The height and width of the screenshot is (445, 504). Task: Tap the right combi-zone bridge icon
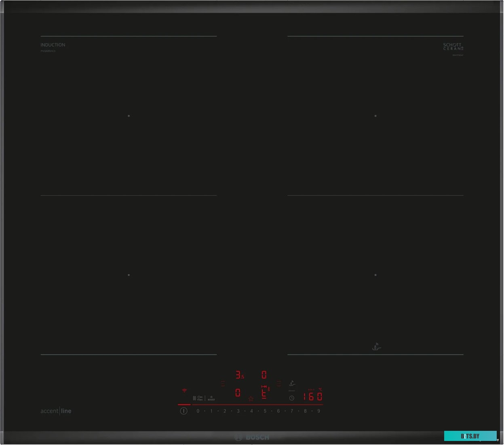[x=279, y=384]
